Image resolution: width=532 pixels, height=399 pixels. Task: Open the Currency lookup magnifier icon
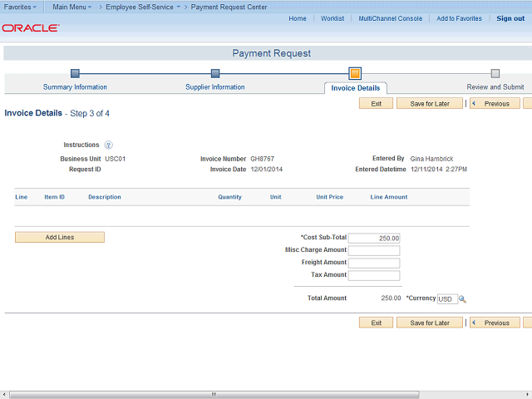[462, 299]
